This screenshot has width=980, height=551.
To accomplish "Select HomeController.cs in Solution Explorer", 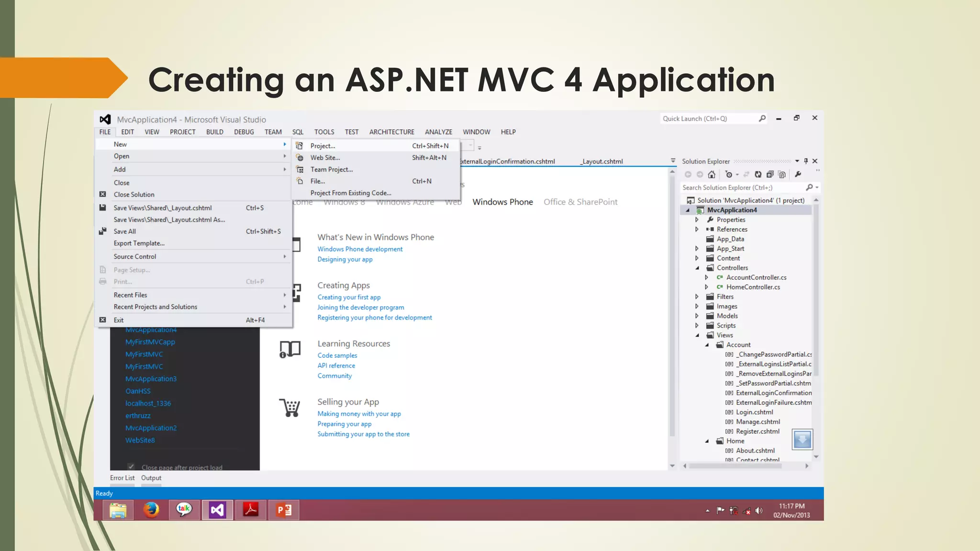I will 753,287.
